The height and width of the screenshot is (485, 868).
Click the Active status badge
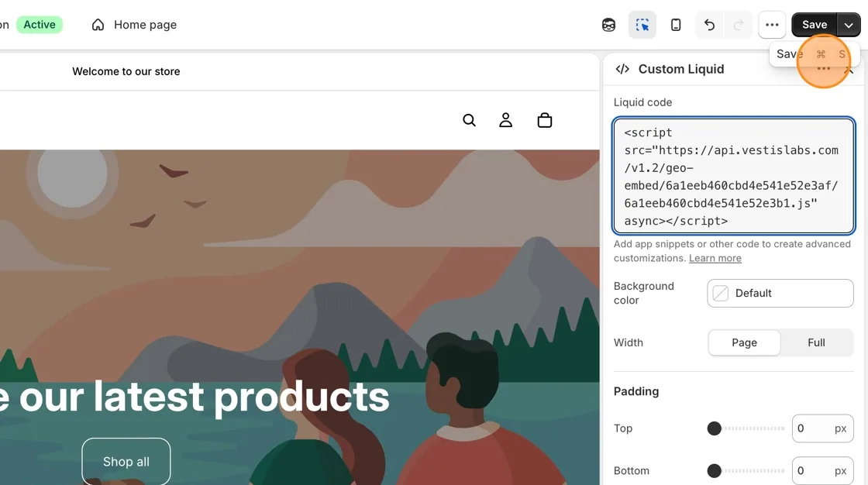[x=40, y=25]
